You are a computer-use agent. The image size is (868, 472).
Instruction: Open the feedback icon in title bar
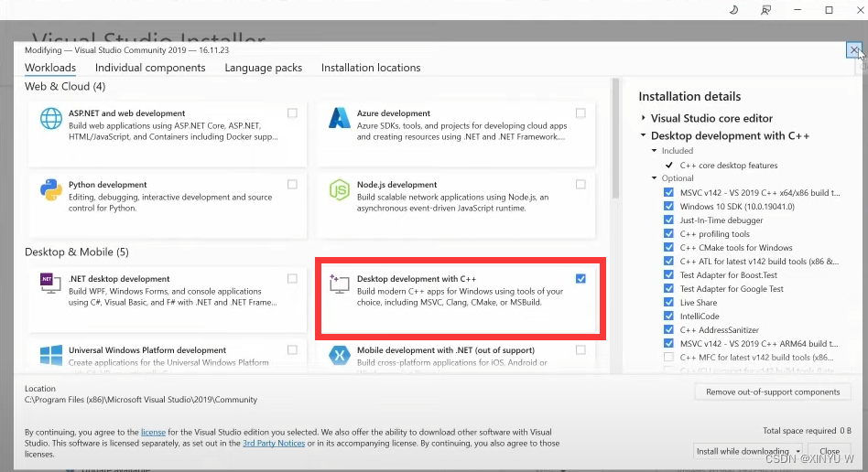(x=765, y=10)
